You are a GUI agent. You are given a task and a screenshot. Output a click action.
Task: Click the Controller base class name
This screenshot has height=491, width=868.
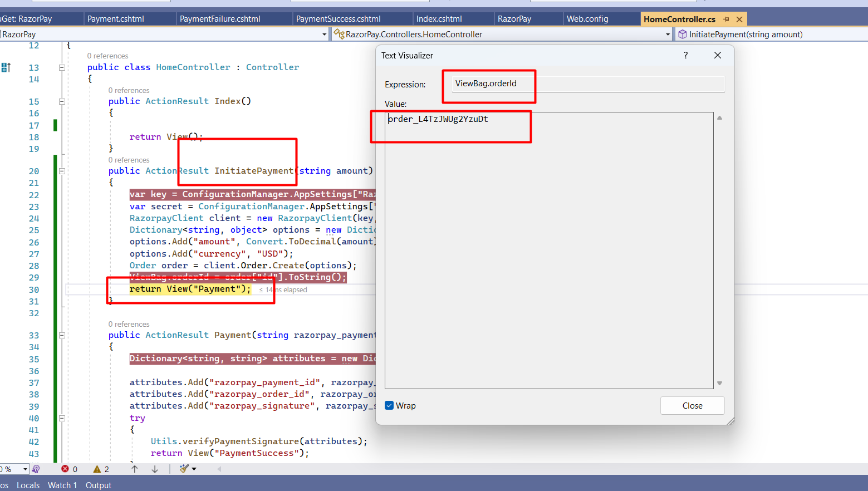[272, 67]
